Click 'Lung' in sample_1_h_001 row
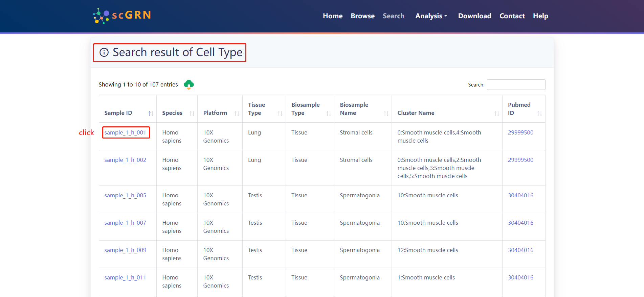Viewport: 644px width, 297px height. coord(254,132)
